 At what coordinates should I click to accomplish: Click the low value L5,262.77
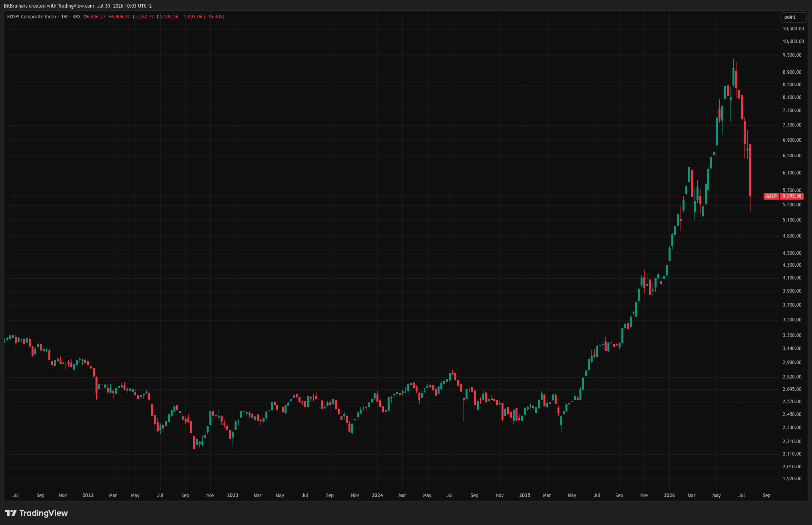coord(143,17)
